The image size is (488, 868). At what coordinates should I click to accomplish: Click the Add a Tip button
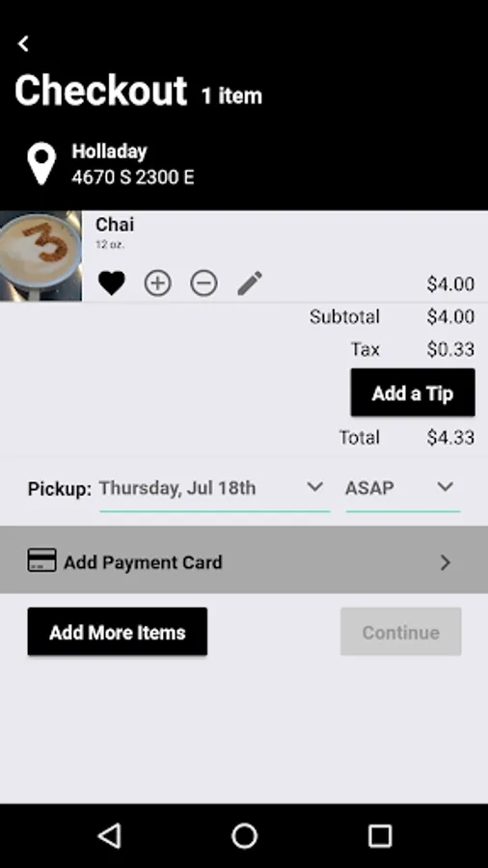413,393
